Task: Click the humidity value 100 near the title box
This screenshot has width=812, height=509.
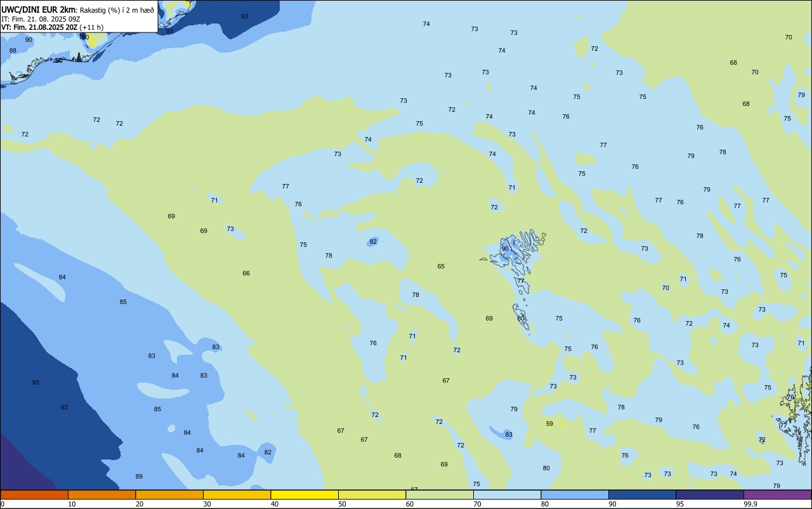Action: [x=84, y=37]
